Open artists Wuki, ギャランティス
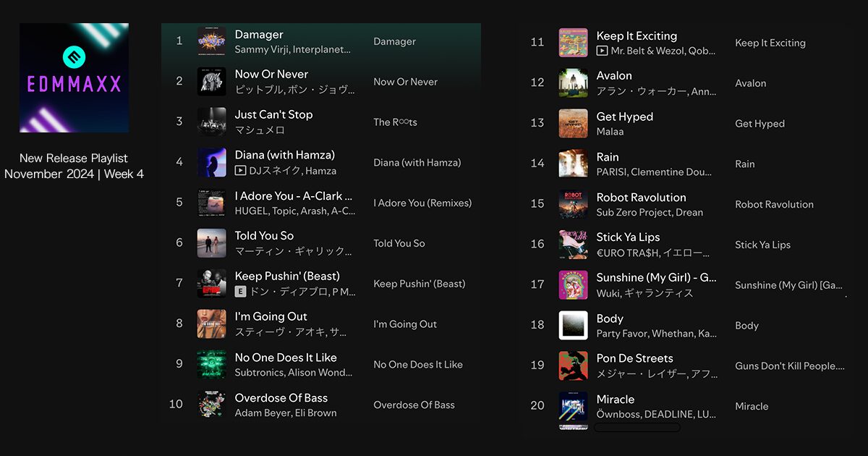 pyautogui.click(x=644, y=293)
